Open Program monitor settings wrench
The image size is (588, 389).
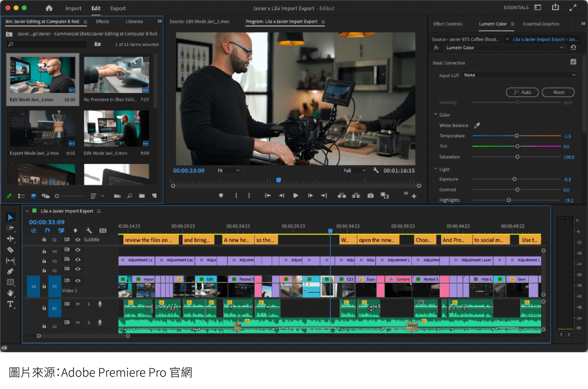376,171
